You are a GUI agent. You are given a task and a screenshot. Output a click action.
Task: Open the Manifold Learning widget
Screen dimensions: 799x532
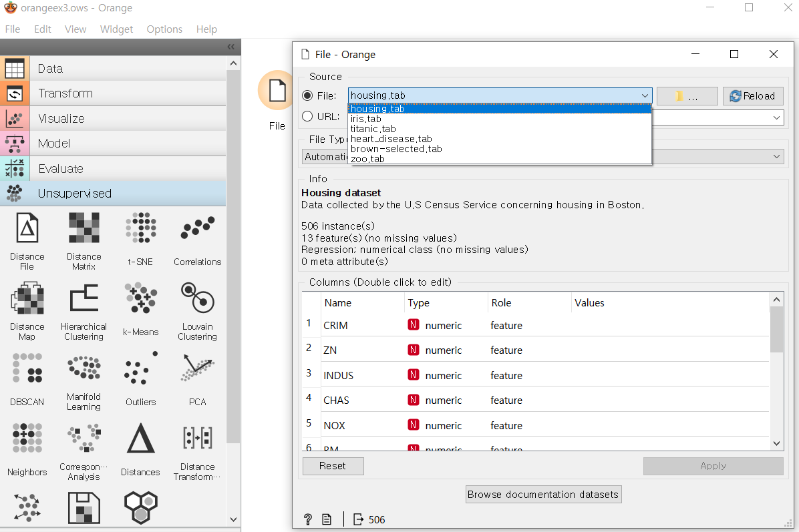tap(84, 382)
